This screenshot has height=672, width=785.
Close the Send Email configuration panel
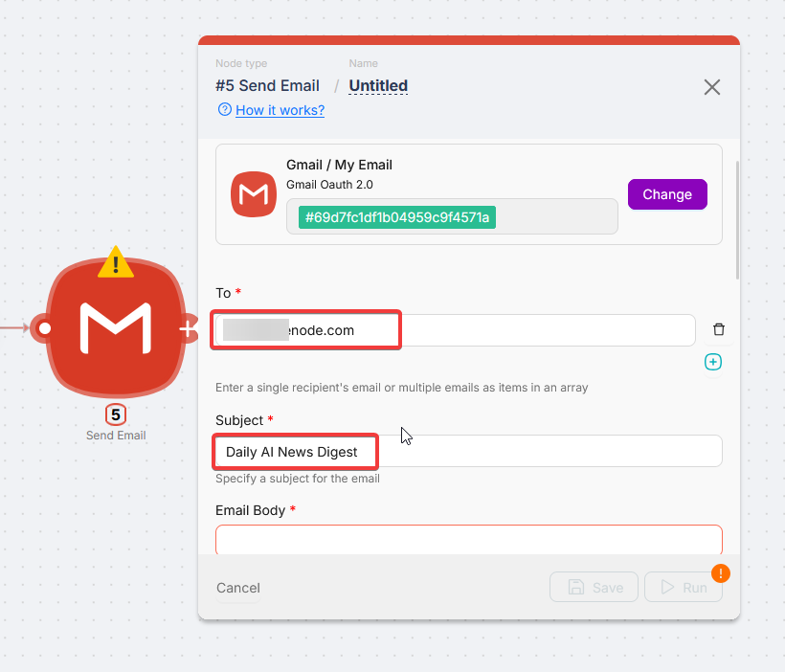click(711, 87)
